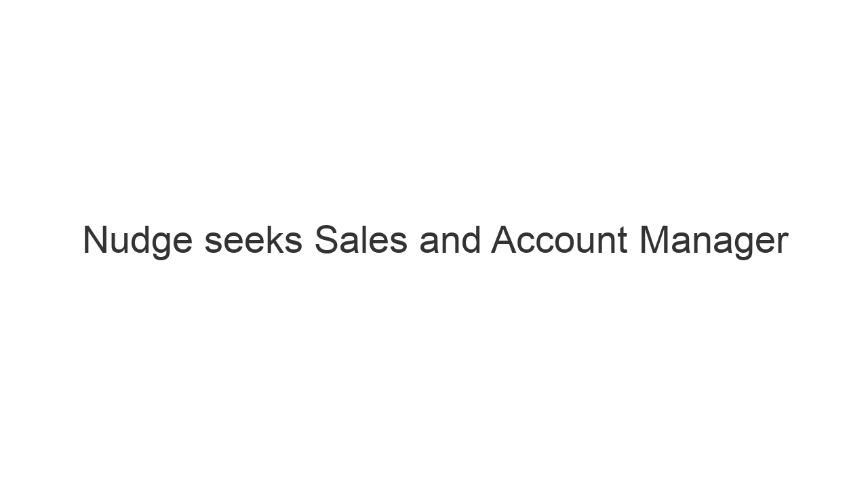Screen dimensions: 868x488
Task: Click the letter "d" in "and"
Action: tap(469, 241)
